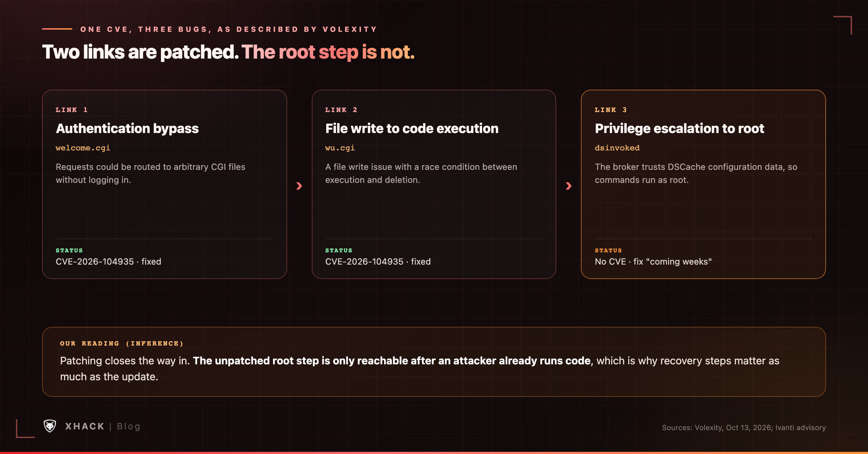The height and width of the screenshot is (454, 868).
Task: Click the Link 2 CVE-2026-104935 fixed status
Action: point(378,261)
